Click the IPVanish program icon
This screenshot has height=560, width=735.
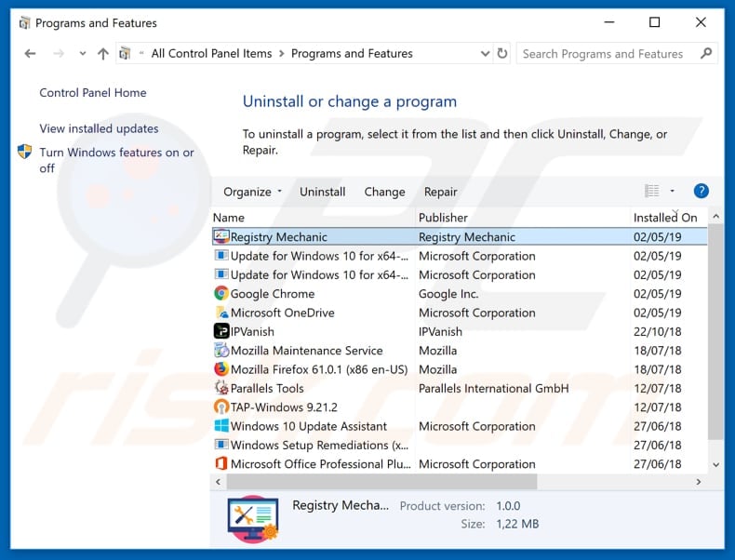click(x=221, y=331)
